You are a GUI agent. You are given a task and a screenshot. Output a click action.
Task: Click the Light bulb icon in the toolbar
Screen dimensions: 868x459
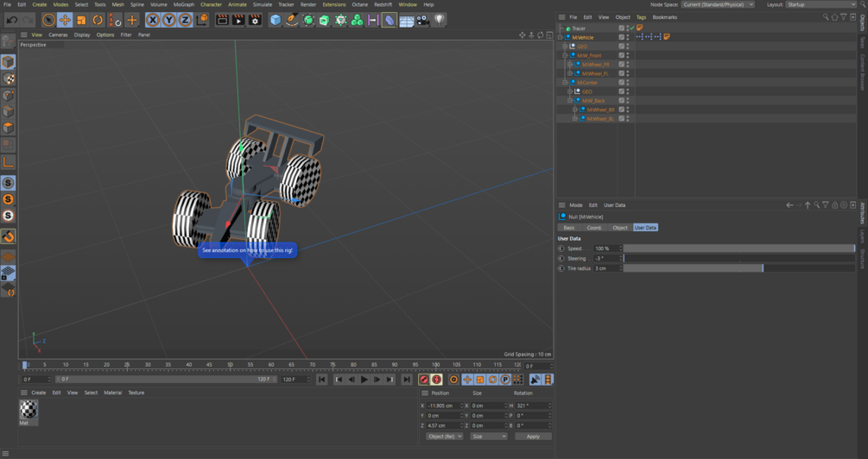click(439, 20)
